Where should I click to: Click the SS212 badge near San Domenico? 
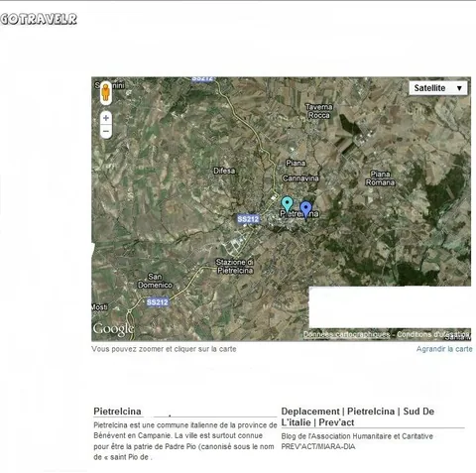tap(158, 302)
